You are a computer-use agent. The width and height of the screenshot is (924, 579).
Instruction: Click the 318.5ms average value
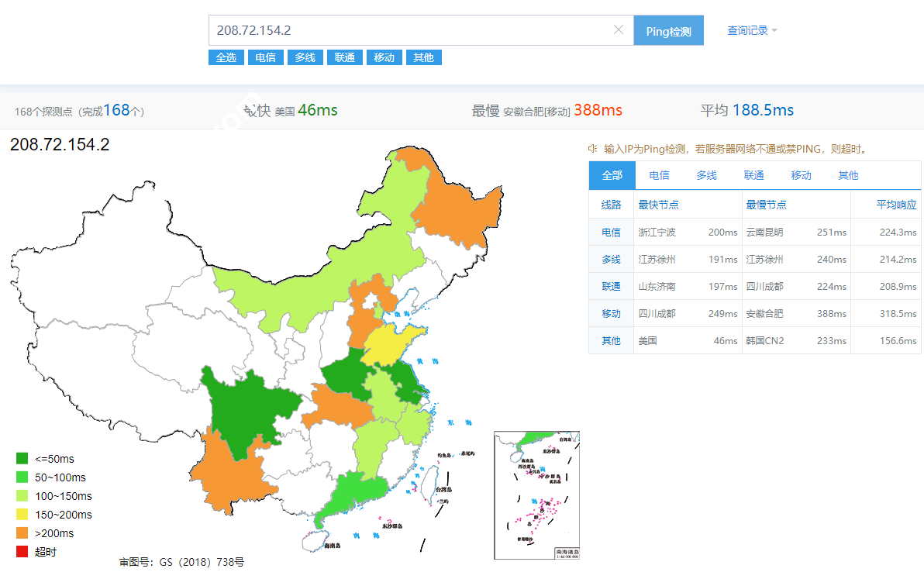[898, 313]
